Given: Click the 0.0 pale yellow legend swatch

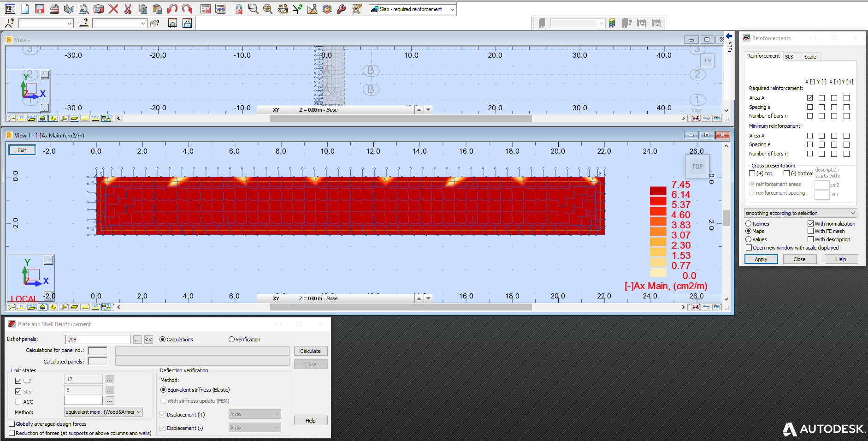Looking at the screenshot, I should 658,272.
